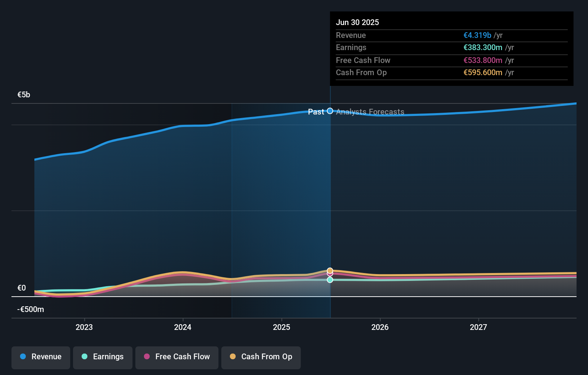Switch to the Analysts Forecasts section
Viewport: 588px width, 375px height.
[x=370, y=112]
